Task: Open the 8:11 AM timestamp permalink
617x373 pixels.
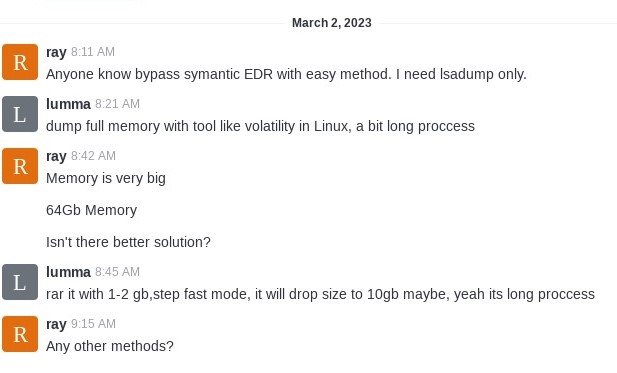Action: pyautogui.click(x=93, y=52)
